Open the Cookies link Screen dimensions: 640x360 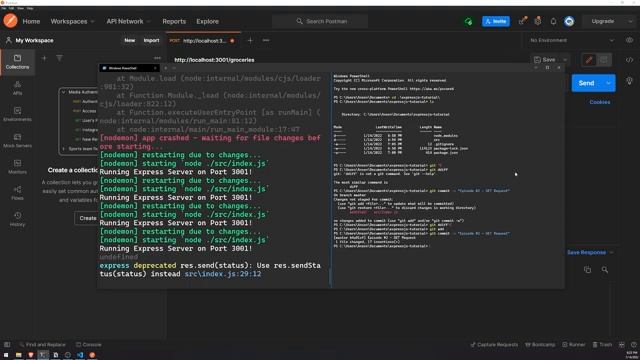click(x=600, y=102)
